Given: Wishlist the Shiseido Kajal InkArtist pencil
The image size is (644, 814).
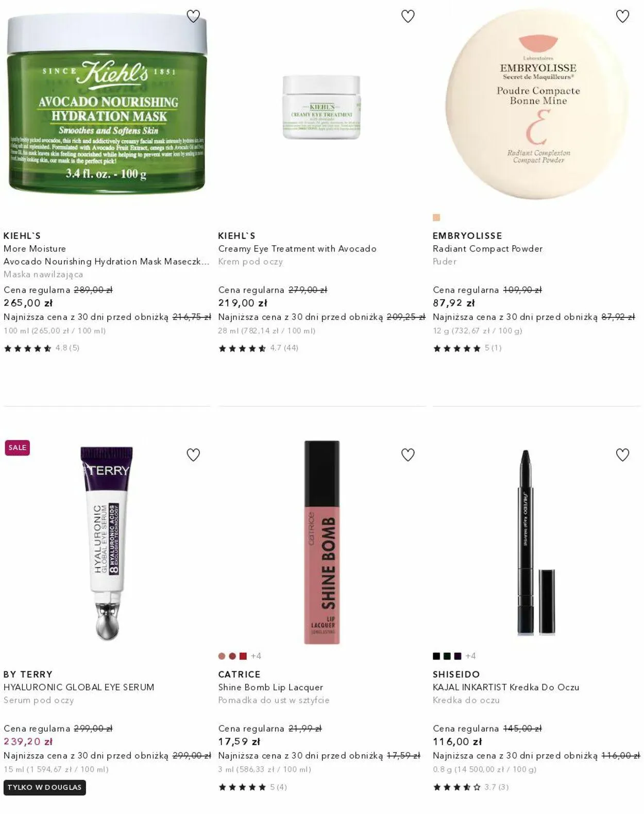Looking at the screenshot, I should pos(622,455).
